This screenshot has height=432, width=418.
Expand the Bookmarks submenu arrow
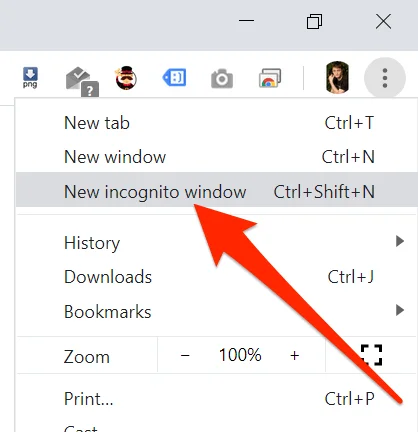pyautogui.click(x=400, y=310)
